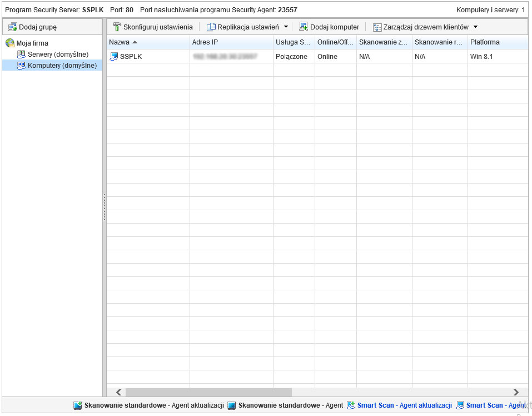This screenshot has height=416, width=532.
Task: Open the Replikacja ustawień dropdown arrow
Action: pyautogui.click(x=286, y=27)
